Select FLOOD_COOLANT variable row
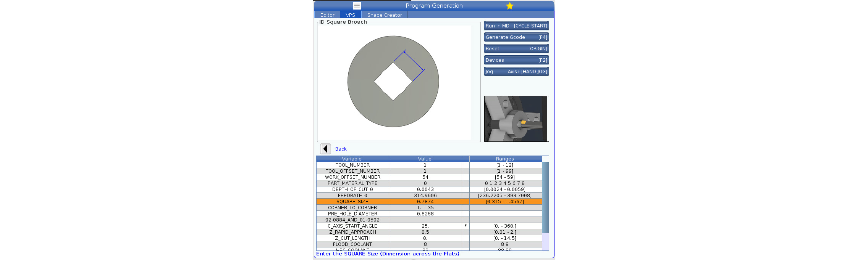868x260 pixels. 429,244
